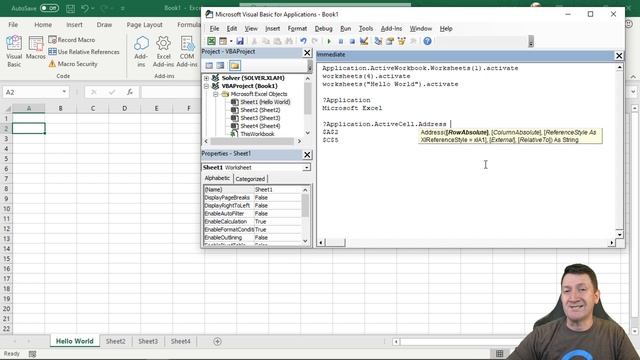The height and width of the screenshot is (360, 640).
Task: Toggle Design Mode icon
Action: pyautogui.click(x=364, y=41)
